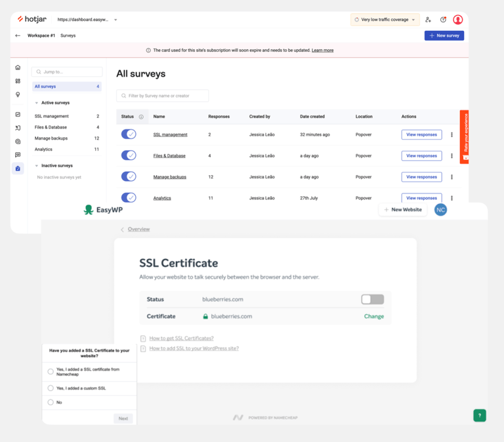The height and width of the screenshot is (442, 504).
Task: Go back using the left arrow icon
Action: (x=18, y=35)
